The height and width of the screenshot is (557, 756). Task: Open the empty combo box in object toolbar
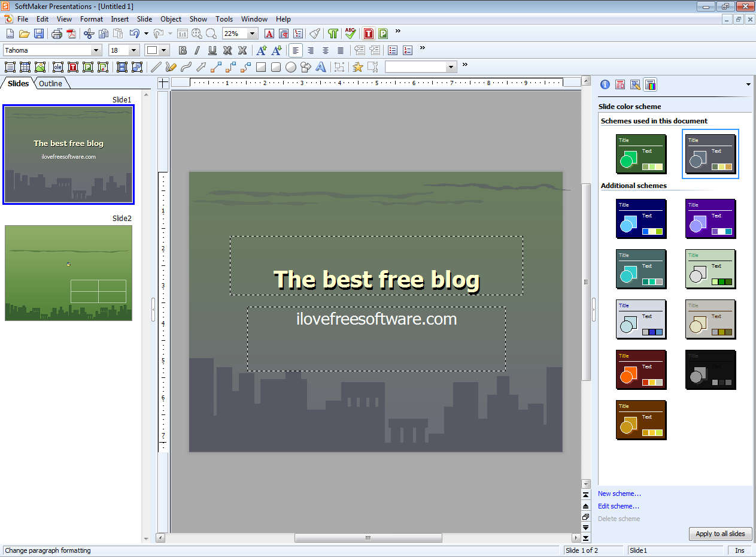(x=451, y=67)
